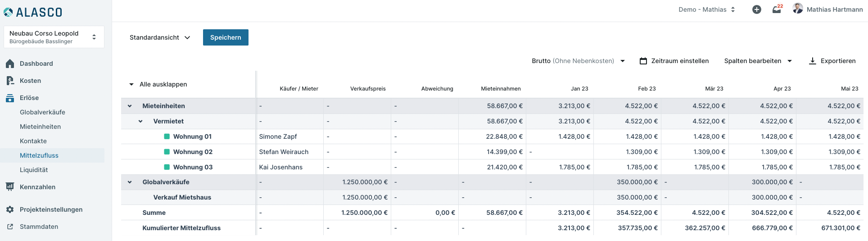
Task: Open the Neubau Corso Leopold project selector
Action: point(54,37)
